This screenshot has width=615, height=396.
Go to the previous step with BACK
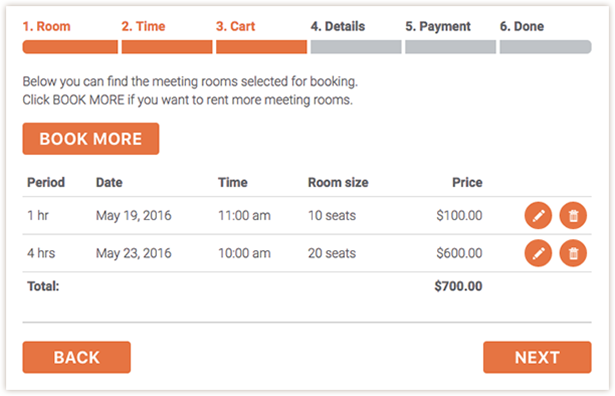click(x=76, y=357)
